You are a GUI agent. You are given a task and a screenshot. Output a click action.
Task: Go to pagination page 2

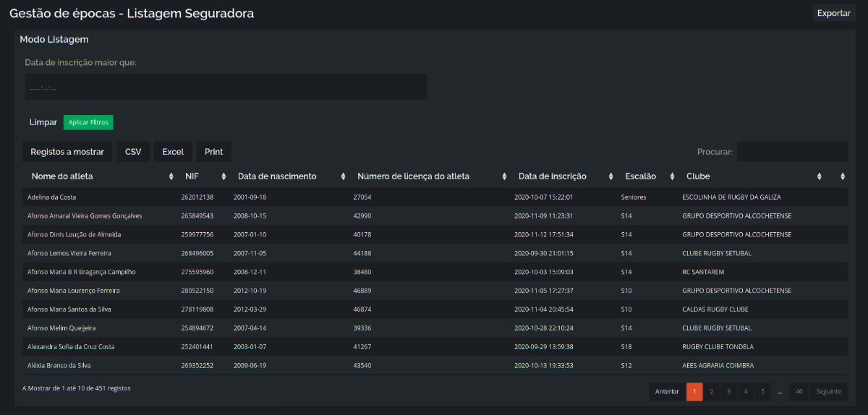tap(712, 391)
